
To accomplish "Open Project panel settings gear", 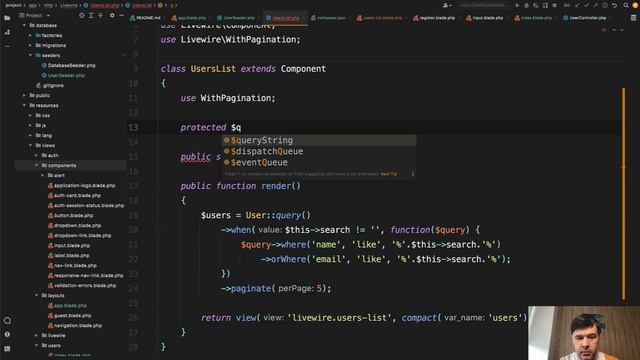I will [x=112, y=16].
